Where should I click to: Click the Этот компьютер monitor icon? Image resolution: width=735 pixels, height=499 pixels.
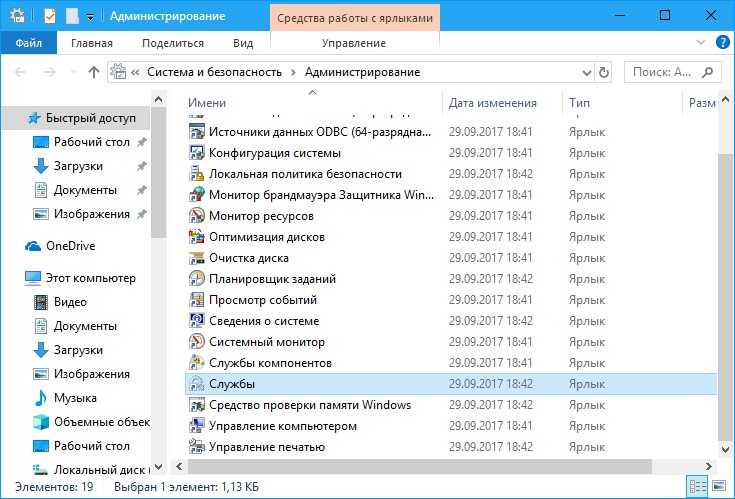[33, 278]
